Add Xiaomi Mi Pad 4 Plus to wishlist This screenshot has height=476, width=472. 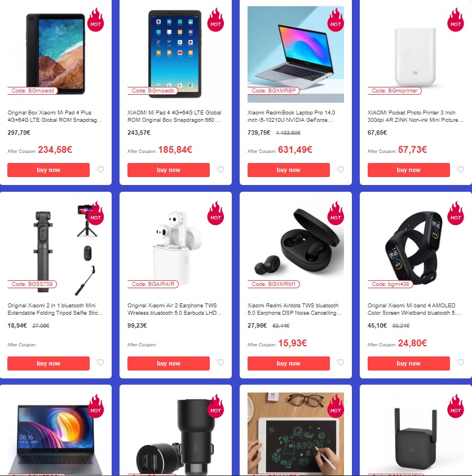(100, 169)
